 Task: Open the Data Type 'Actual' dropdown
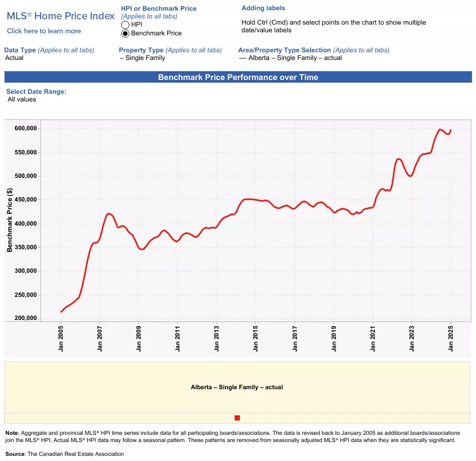point(14,58)
